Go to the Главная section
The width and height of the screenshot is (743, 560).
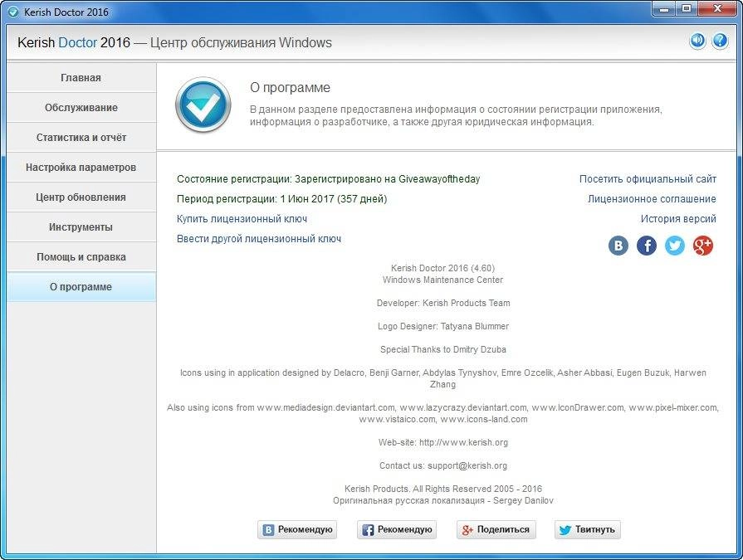[81, 78]
